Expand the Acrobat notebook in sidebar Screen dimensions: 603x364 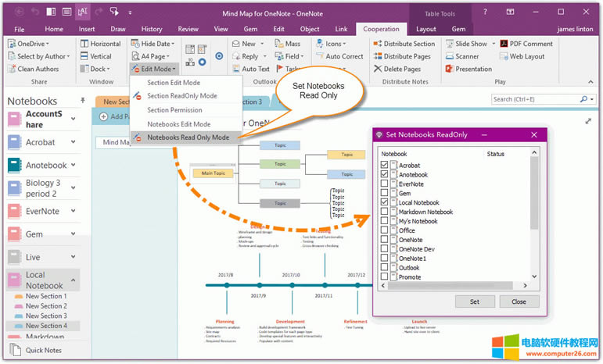point(73,142)
